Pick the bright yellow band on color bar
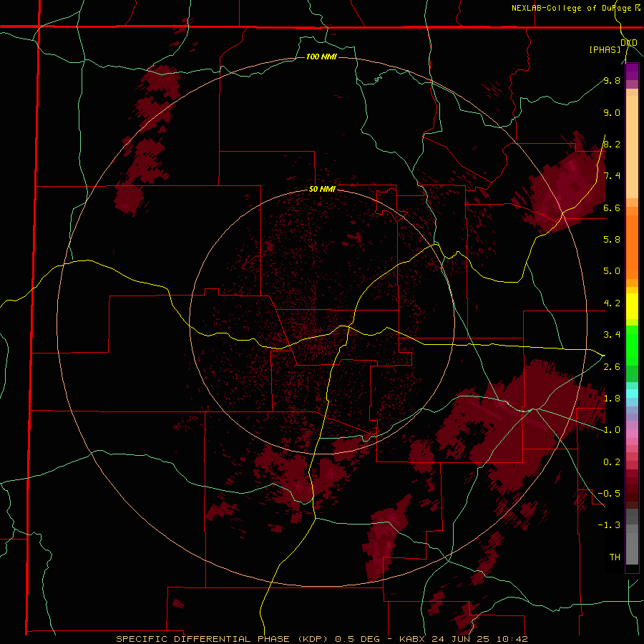The width and height of the screenshot is (644, 644). click(632, 306)
